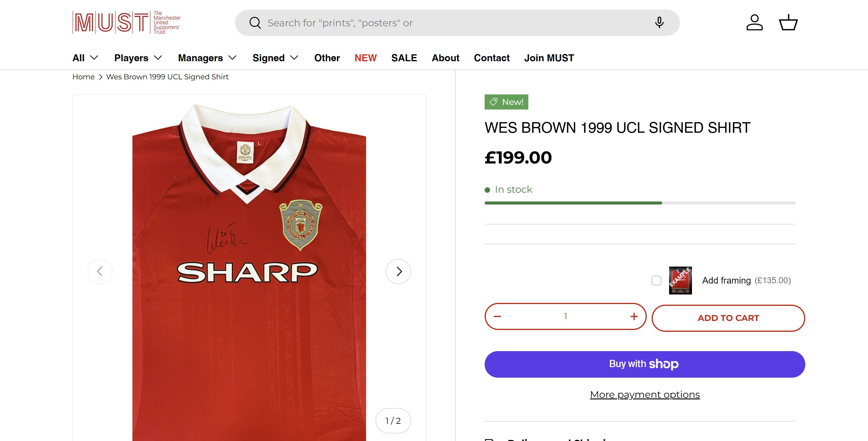The width and height of the screenshot is (868, 441).
Task: Click the magnifying glass search icon
Action: pos(255,23)
